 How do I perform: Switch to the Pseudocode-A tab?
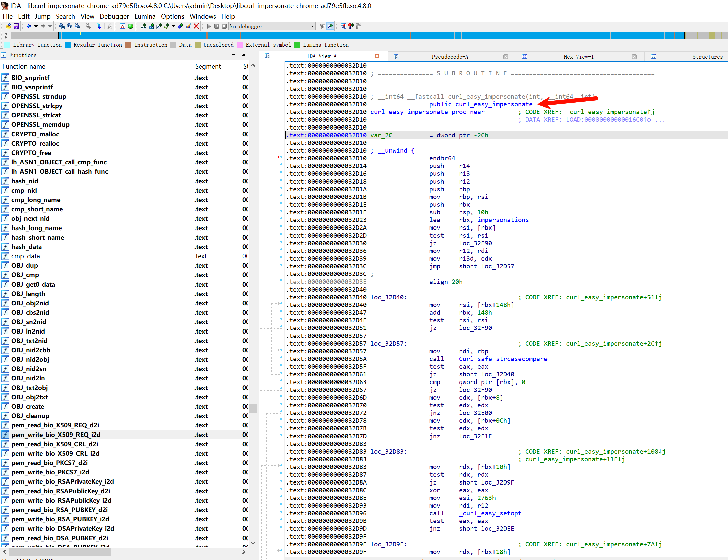point(450,57)
